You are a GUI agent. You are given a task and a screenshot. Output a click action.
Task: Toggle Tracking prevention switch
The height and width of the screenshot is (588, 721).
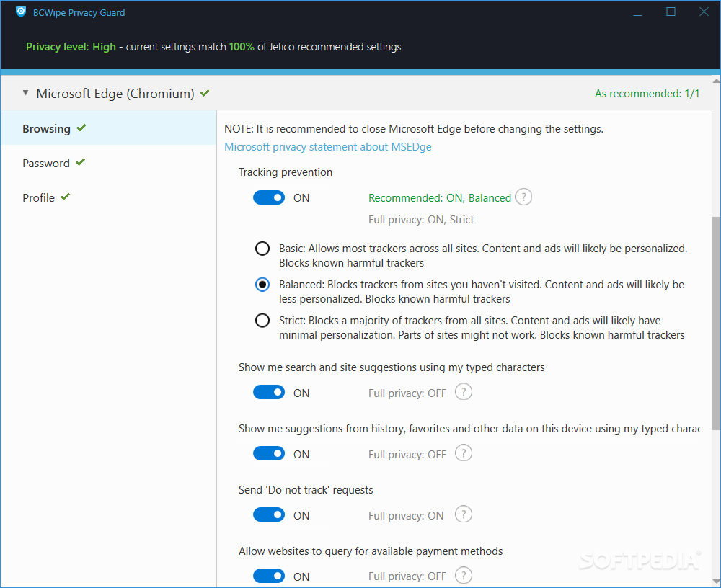tap(269, 197)
